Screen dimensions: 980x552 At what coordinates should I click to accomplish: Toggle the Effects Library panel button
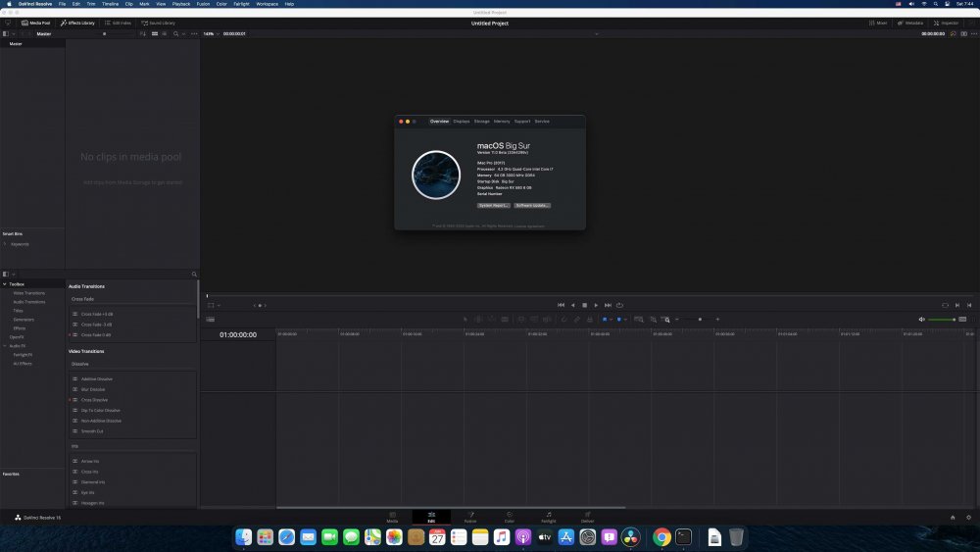click(77, 23)
